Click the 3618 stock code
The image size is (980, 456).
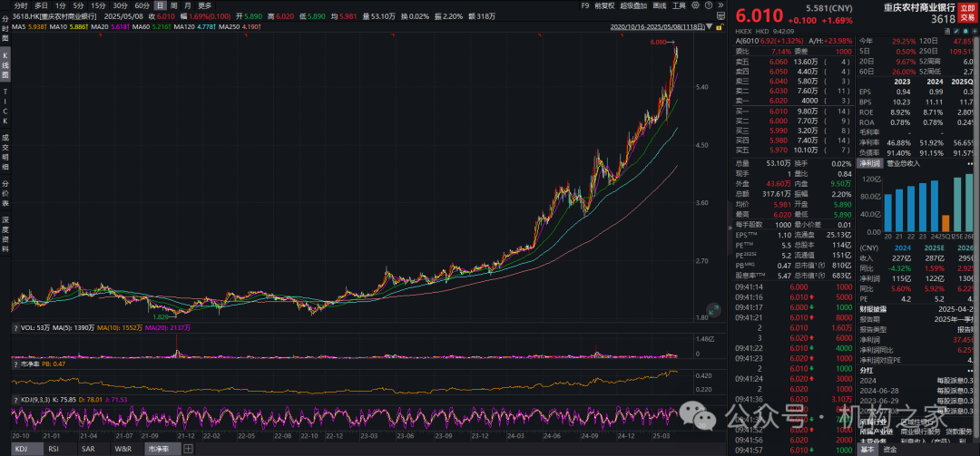click(x=943, y=19)
